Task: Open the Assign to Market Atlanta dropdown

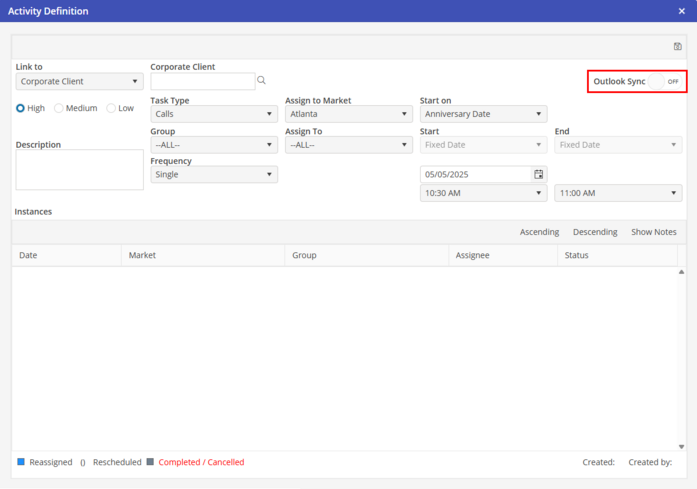Action: pos(348,114)
